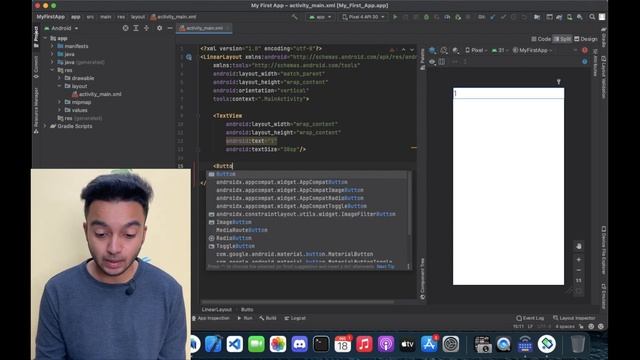
Task: Click the completion popup vertical scrollbar
Action: (x=409, y=204)
